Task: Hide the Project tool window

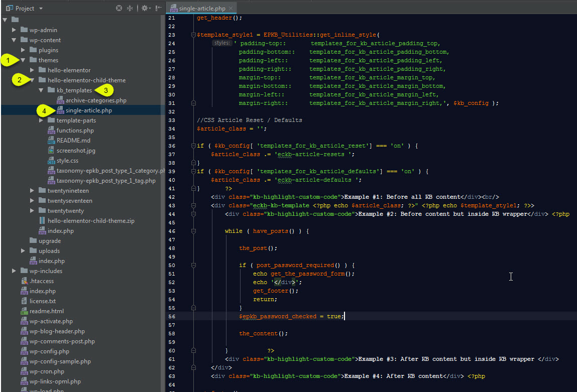Action: pyautogui.click(x=159, y=8)
